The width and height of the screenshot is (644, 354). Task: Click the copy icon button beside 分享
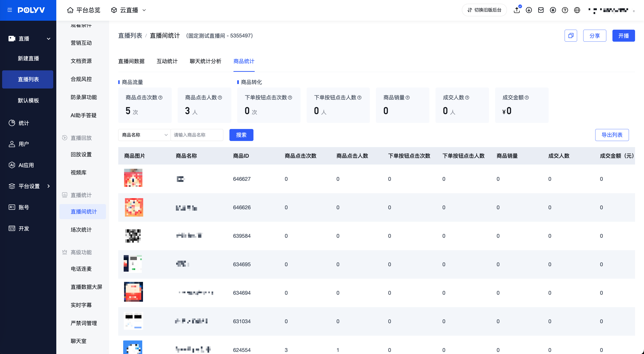point(571,36)
